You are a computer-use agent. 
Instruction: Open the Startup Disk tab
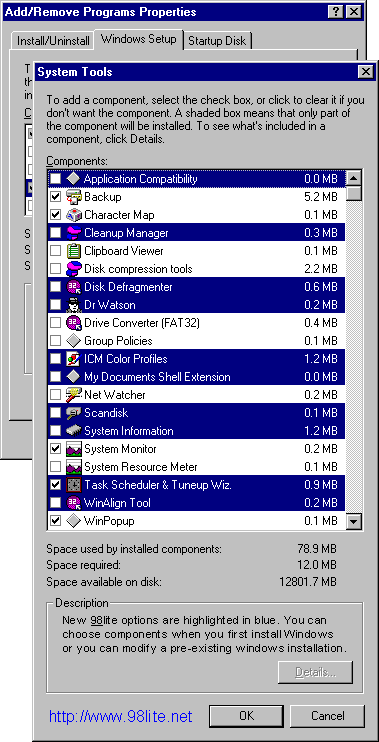[218, 41]
